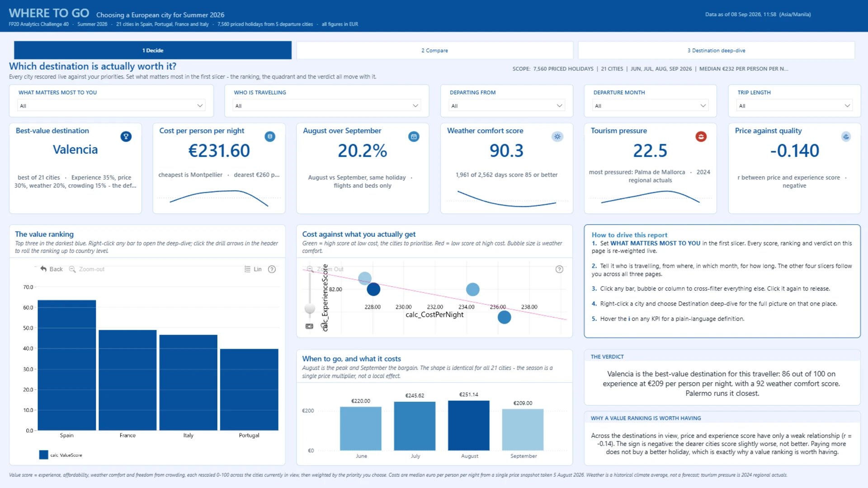
Task: Select the August column in monthly cost chart
Action: [469, 426]
